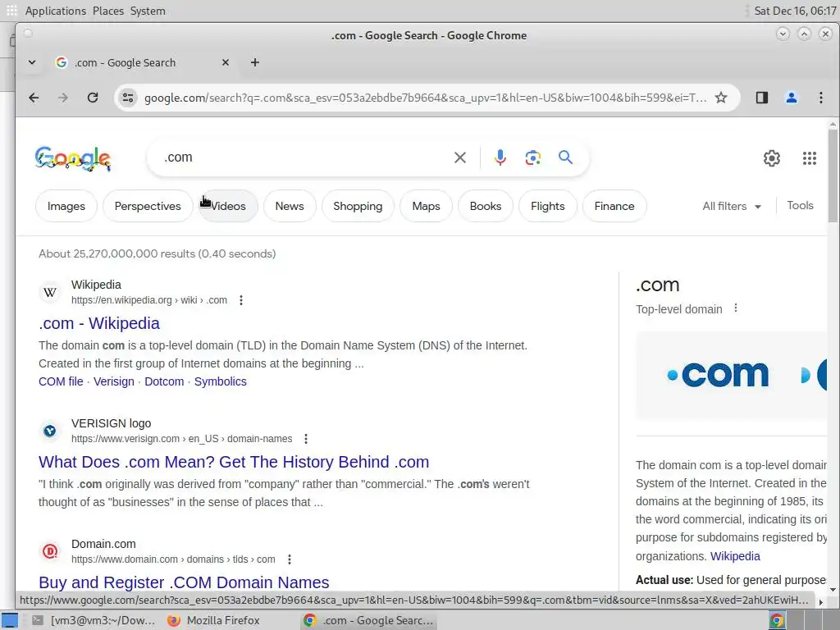
Task: Click the forward navigation arrow
Action: (x=63, y=98)
